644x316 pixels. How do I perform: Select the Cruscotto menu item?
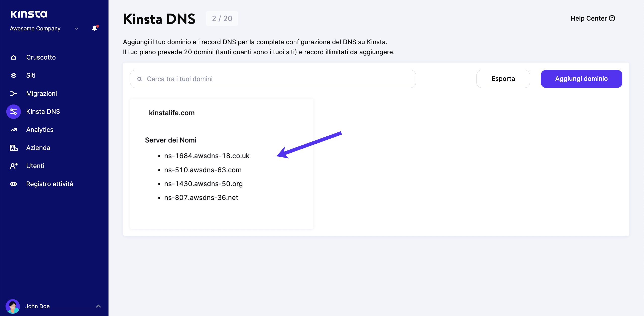(x=54, y=57)
